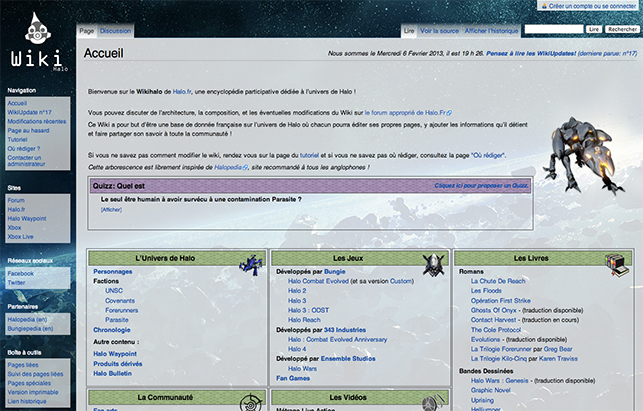
Task: Open the Ensemble Studios link
Action: (348, 358)
